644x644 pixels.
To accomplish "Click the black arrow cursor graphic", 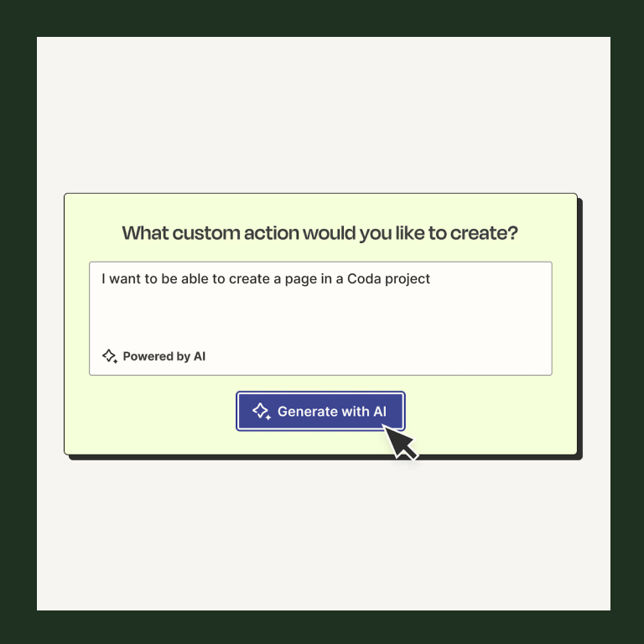I will tap(399, 443).
